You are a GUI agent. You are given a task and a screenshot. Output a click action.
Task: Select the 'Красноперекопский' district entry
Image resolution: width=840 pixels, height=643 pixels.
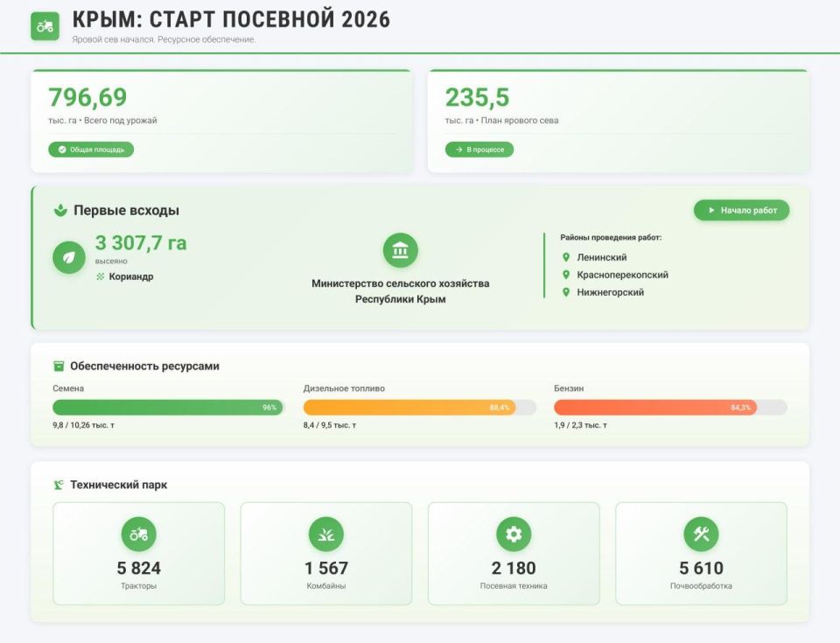point(623,274)
